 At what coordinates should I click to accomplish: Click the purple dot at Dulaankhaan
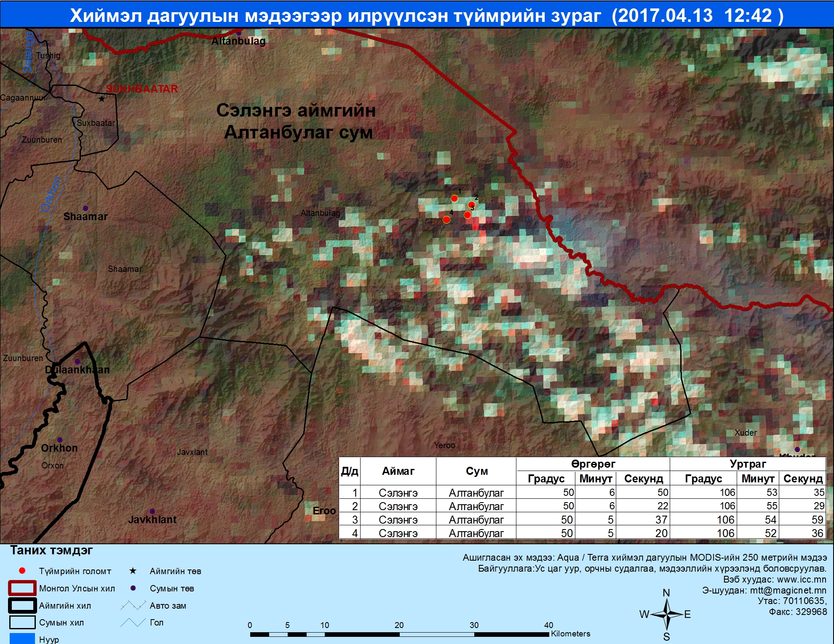78,362
